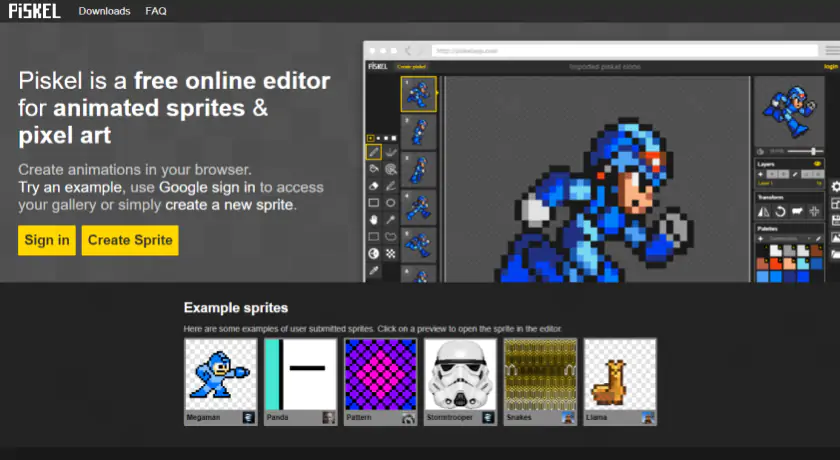This screenshot has height=460, width=840.
Task: Open the Export image icon
Action: (835, 237)
